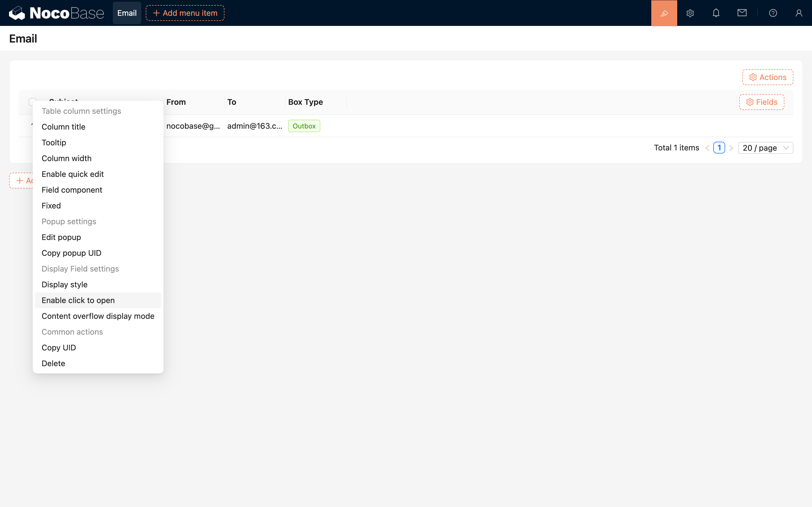Open the mail envelope icon
This screenshot has height=507, width=812.
click(742, 13)
